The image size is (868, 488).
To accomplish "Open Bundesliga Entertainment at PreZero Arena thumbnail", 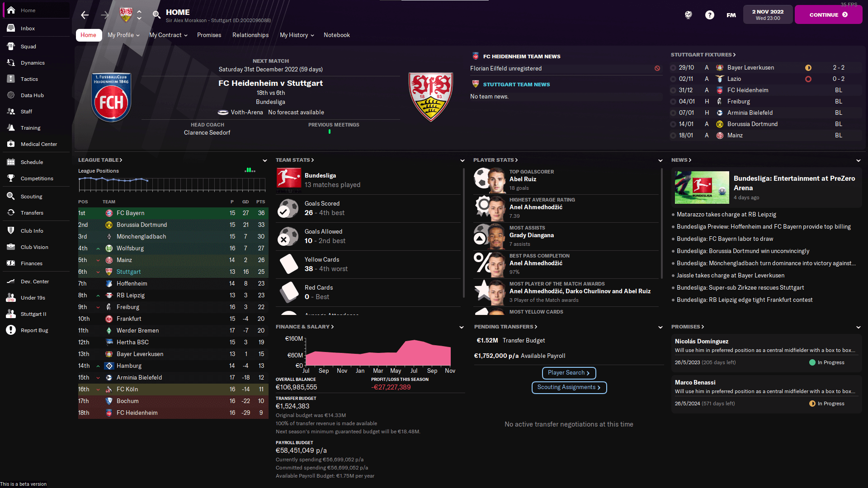I will (x=702, y=188).
